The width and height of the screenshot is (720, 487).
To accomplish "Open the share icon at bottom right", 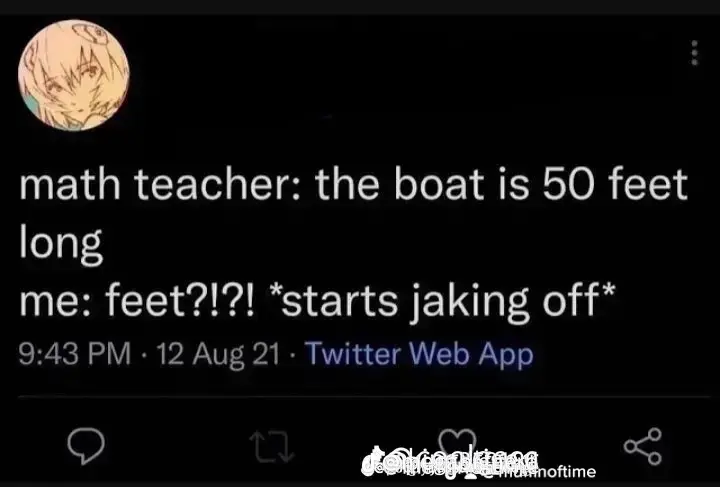I will pyautogui.click(x=642, y=446).
